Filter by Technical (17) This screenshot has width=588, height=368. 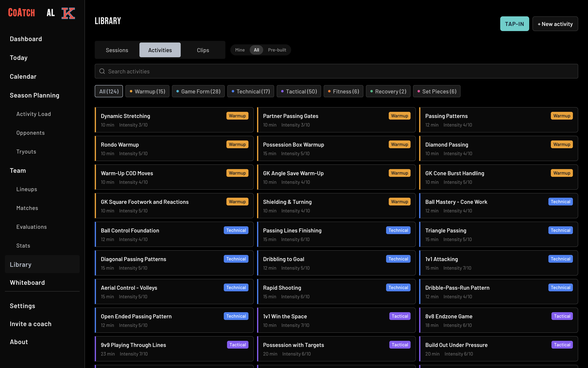tap(251, 91)
